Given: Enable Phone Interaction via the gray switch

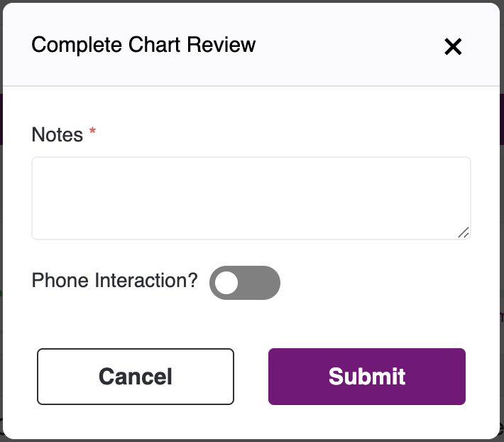Looking at the screenshot, I should 245,283.
